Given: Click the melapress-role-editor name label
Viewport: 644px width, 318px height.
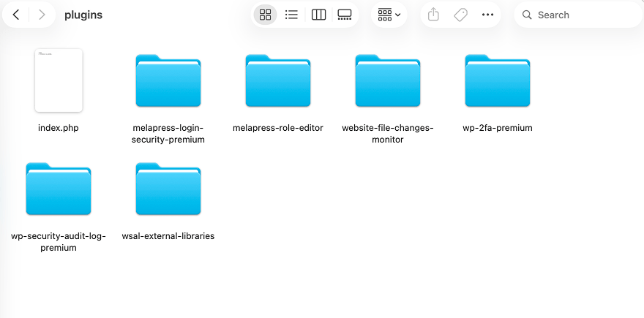Looking at the screenshot, I should (x=278, y=128).
